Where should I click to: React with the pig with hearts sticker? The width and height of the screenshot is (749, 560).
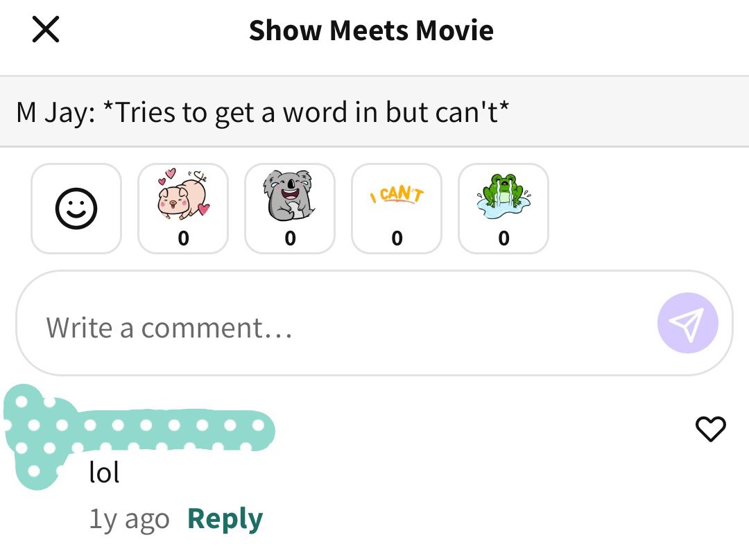coord(183,209)
